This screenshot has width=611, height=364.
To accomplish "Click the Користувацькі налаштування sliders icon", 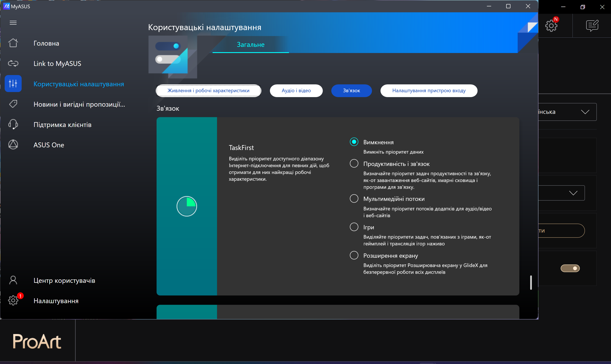I will pyautogui.click(x=13, y=84).
